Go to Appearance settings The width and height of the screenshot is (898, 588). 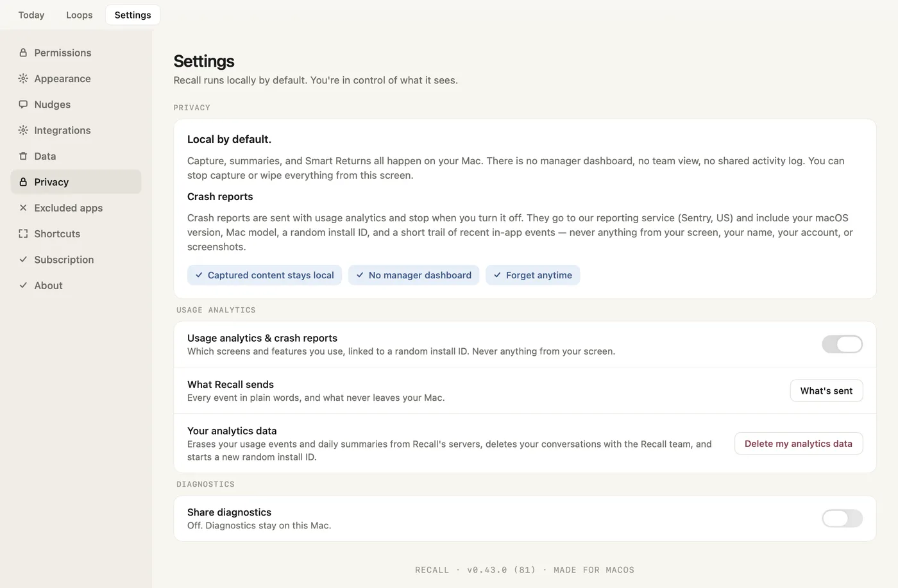pyautogui.click(x=76, y=78)
